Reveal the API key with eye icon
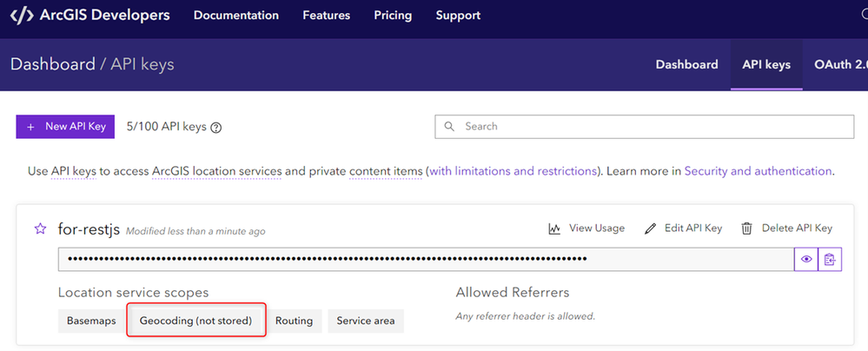868x351 pixels. [806, 259]
